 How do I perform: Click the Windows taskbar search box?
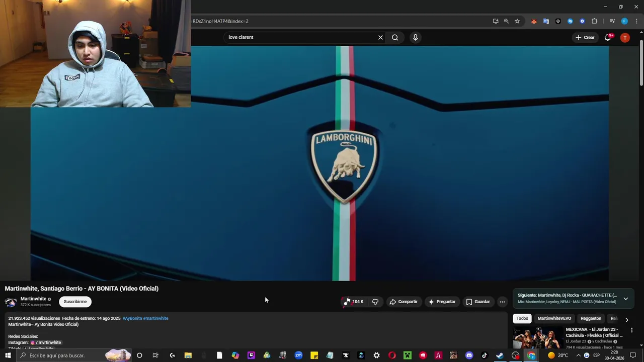click(74, 355)
